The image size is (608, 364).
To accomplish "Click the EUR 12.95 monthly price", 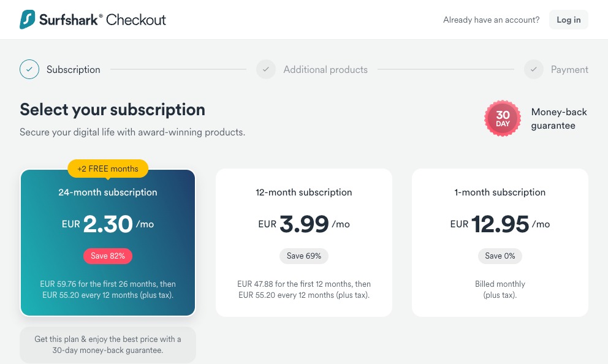I will (500, 224).
